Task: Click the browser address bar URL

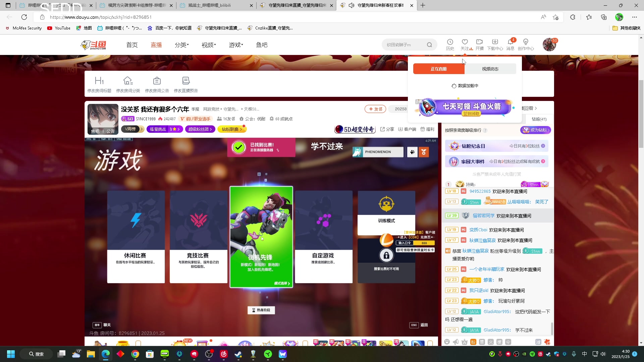Action: 101,17
